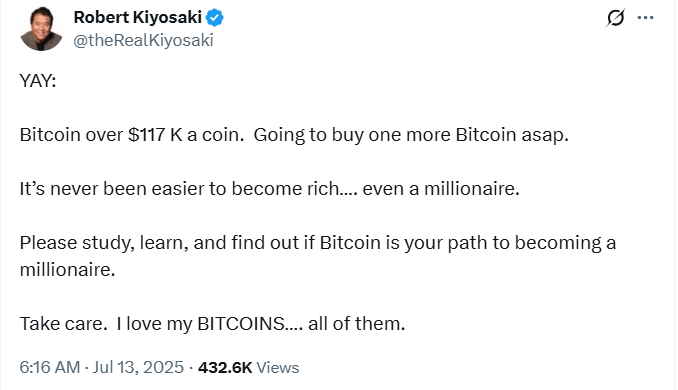Click the line about Bitcoin over $117 K
Image resolution: width=678 pixels, height=390 pixels.
point(132,135)
